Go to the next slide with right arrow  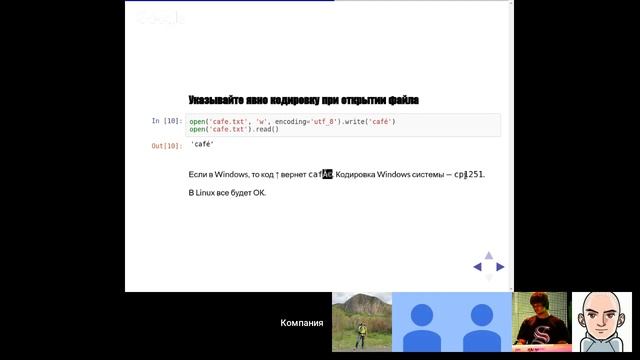pos(500,267)
